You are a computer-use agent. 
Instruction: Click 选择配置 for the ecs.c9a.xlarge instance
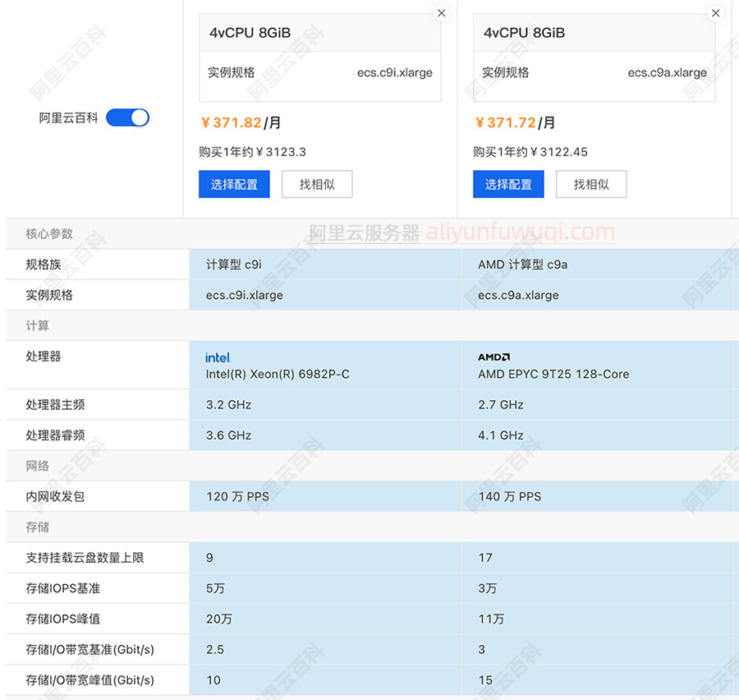click(x=508, y=184)
